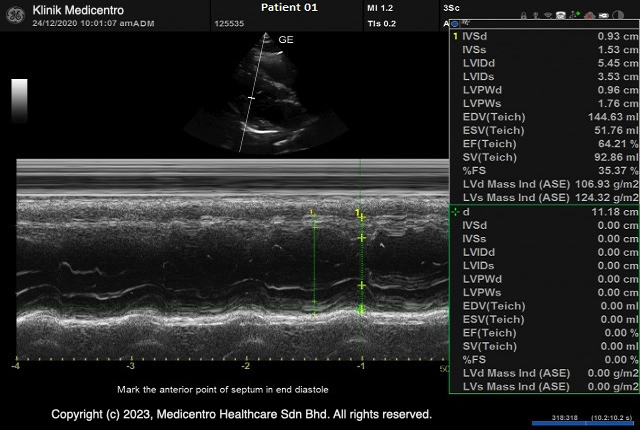Click the USB connector status icon
The height and width of the screenshot is (430, 640).
click(x=604, y=16)
